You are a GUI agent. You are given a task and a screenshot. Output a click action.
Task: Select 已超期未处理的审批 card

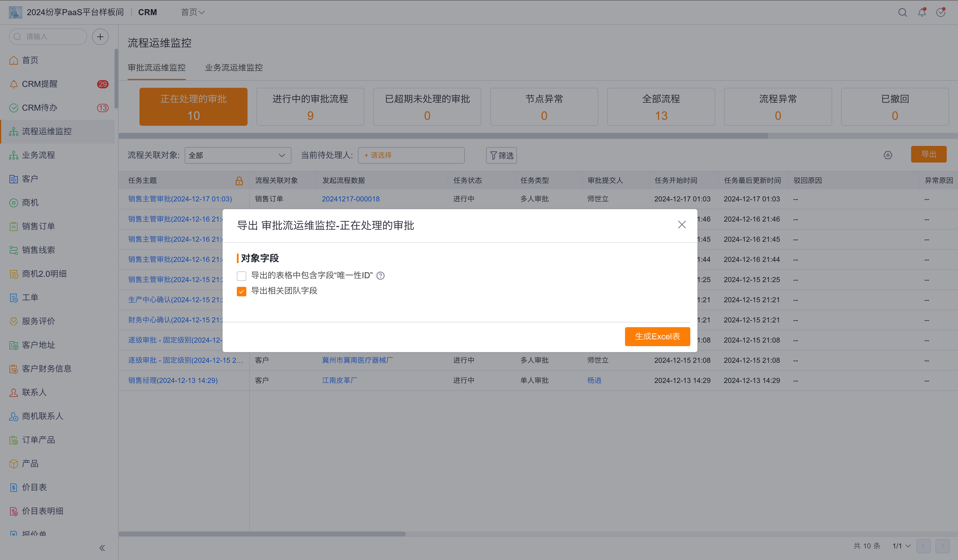(x=427, y=107)
